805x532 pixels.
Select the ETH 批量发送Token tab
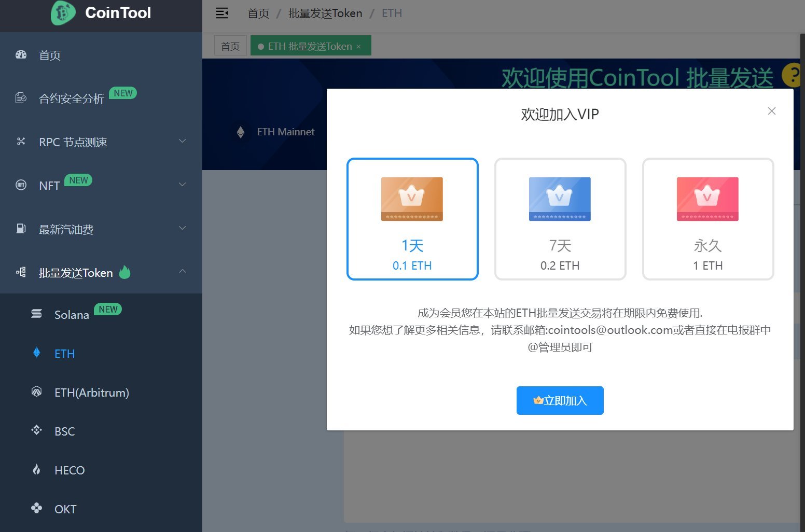coord(305,46)
